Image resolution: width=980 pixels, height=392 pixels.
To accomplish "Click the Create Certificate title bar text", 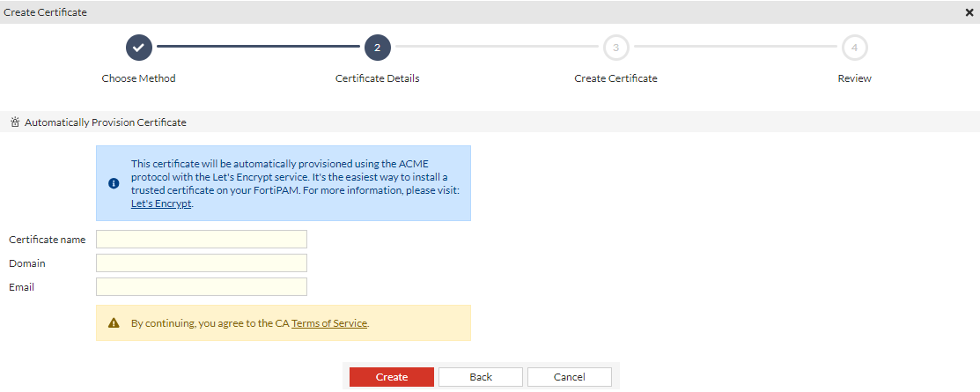I will (x=46, y=11).
